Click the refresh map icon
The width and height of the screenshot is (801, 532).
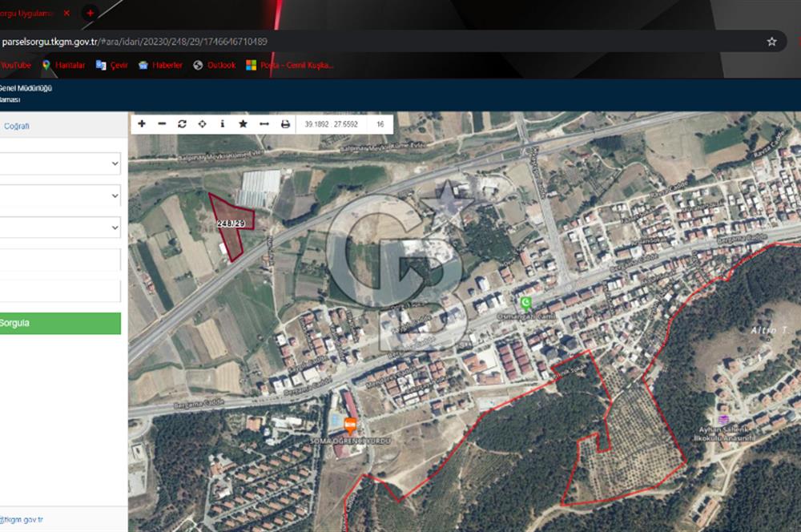182,124
